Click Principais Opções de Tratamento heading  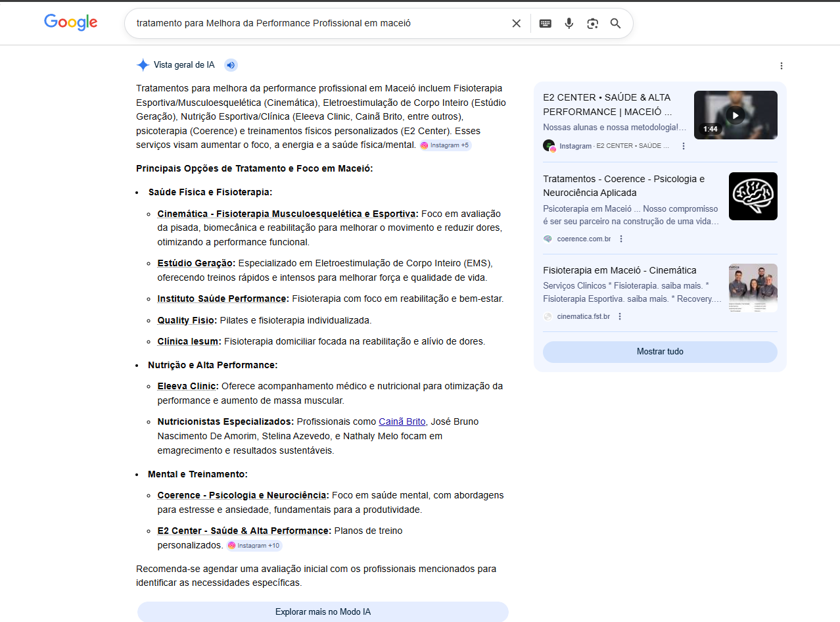[x=254, y=168]
